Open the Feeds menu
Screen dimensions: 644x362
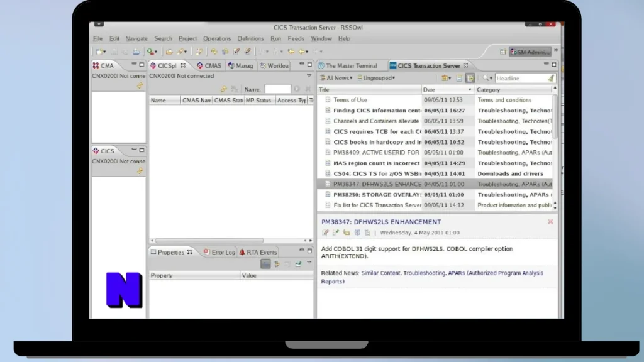(x=296, y=38)
